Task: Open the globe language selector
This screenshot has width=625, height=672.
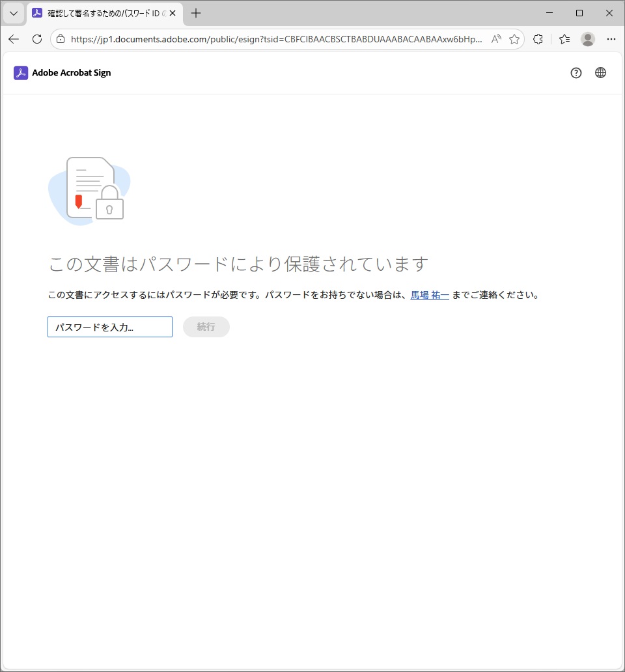Action: click(600, 73)
